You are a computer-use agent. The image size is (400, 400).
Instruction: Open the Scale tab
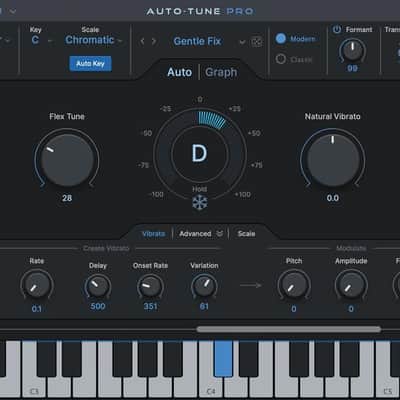(246, 234)
